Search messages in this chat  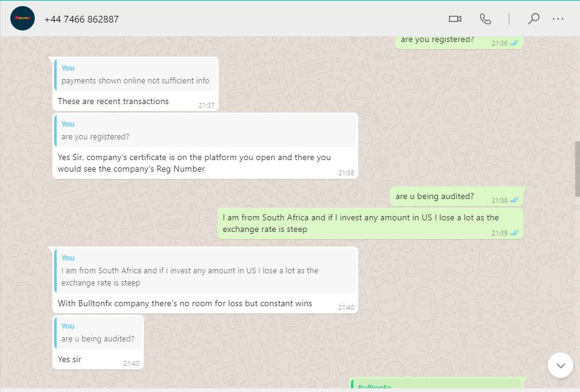534,19
